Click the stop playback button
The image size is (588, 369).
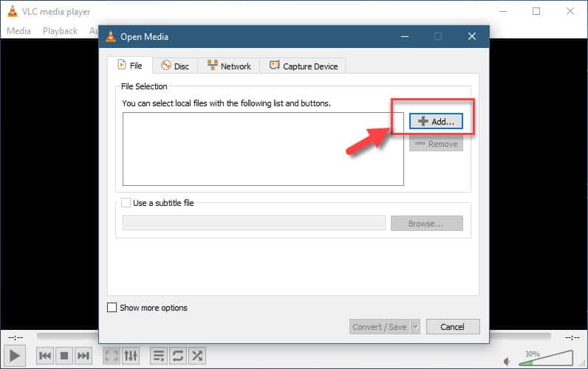64,356
